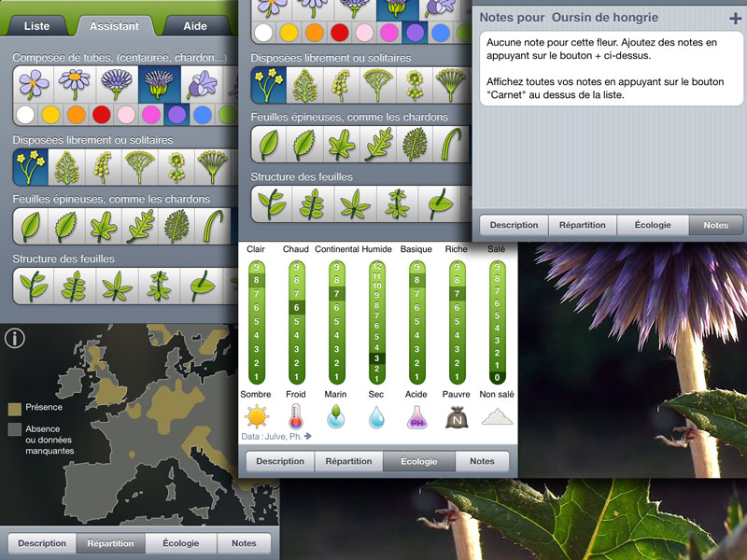This screenshot has height=560, width=747.
Task: Select umbel inflorescence icon in Assistant panel
Action: pos(213,167)
